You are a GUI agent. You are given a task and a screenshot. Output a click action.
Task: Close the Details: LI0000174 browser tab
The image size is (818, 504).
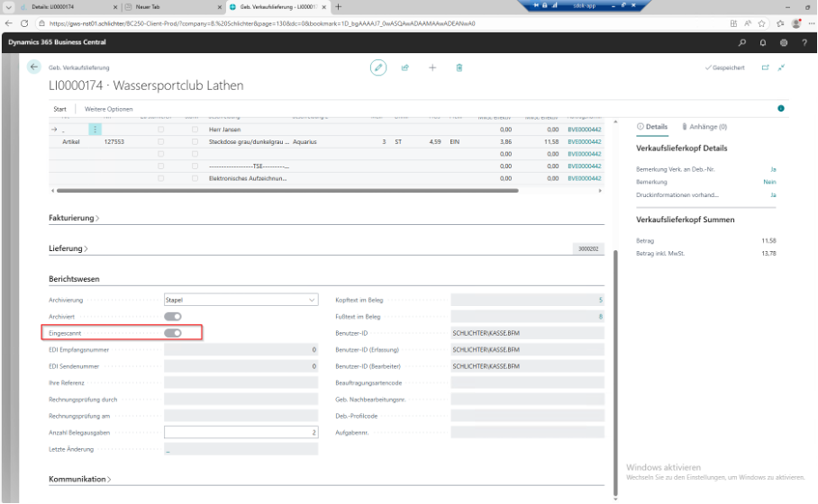tap(115, 7)
